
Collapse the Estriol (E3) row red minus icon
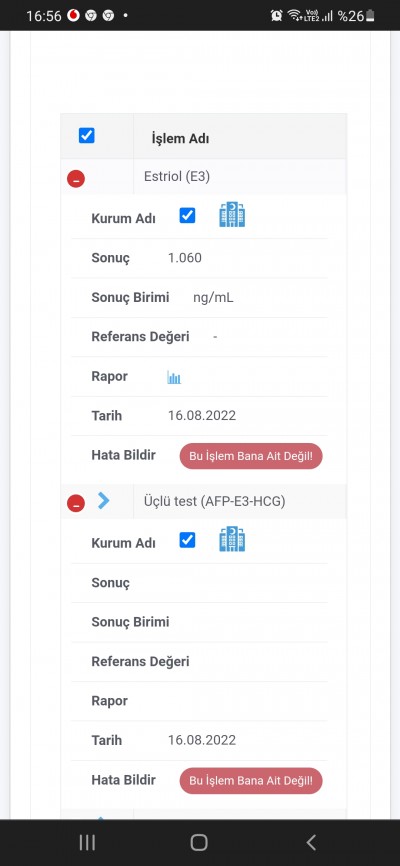coord(76,179)
